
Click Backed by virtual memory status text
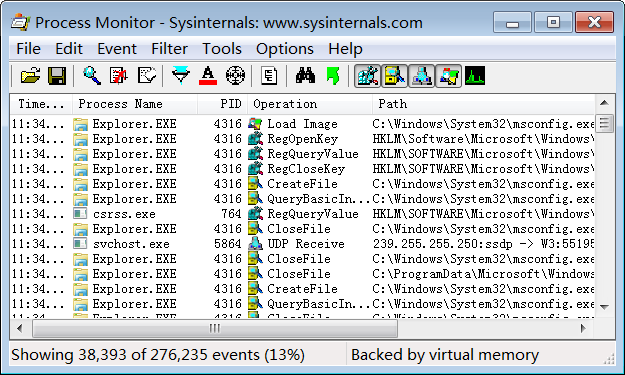click(x=445, y=355)
